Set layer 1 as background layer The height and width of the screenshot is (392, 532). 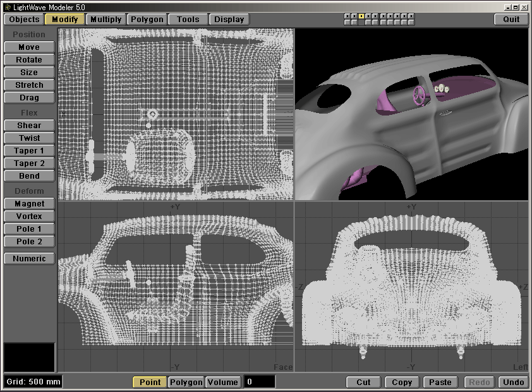[x=348, y=22]
